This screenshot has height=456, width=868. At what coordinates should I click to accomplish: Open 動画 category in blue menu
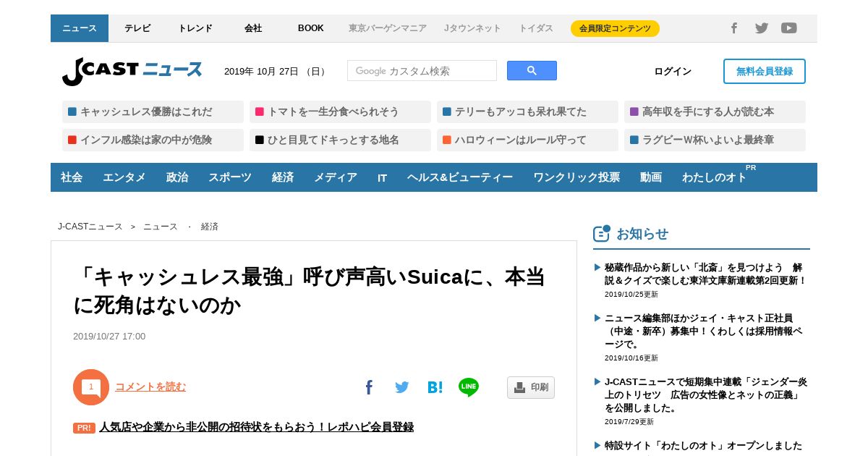pos(651,177)
